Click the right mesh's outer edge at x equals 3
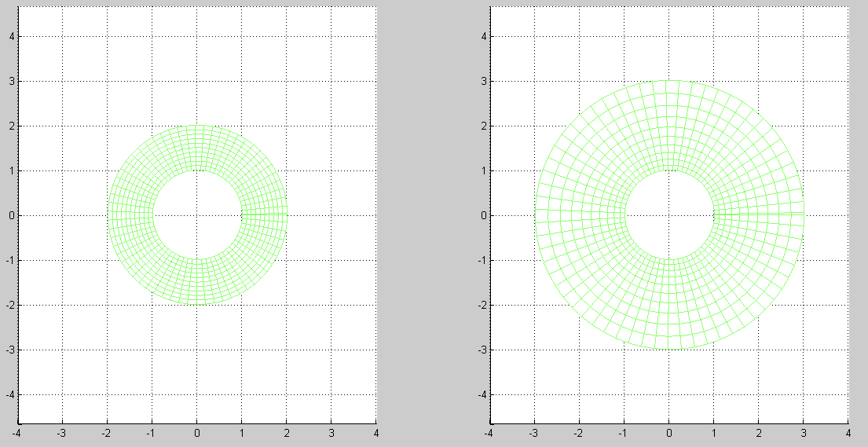 click(x=804, y=214)
